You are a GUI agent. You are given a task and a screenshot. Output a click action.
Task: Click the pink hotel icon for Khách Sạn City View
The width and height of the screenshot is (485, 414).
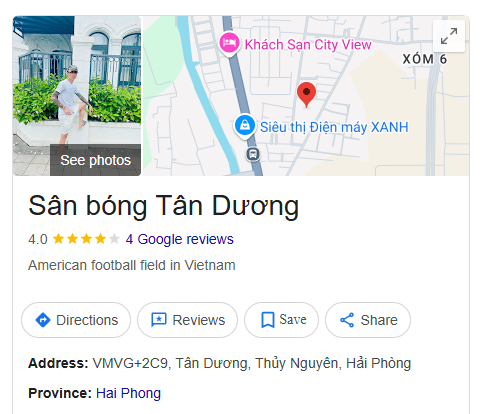click(x=229, y=44)
